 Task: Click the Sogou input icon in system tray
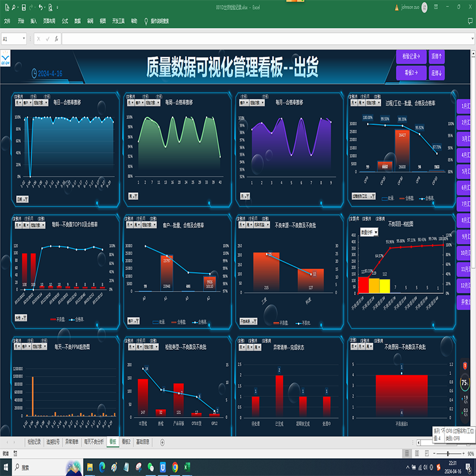point(438,468)
